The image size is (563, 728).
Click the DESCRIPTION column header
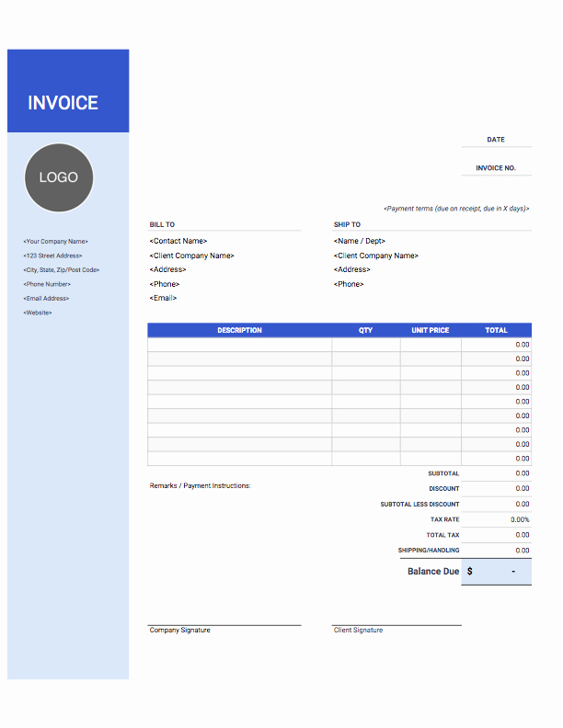(240, 330)
